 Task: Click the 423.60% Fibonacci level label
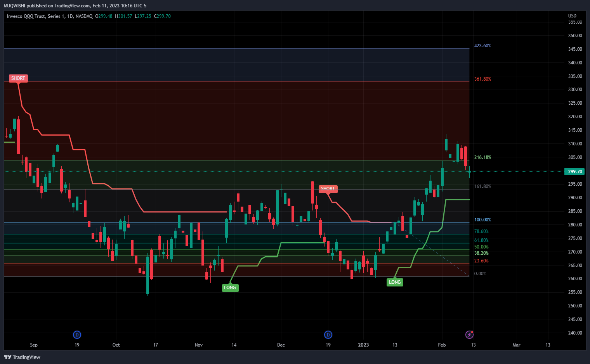point(482,46)
